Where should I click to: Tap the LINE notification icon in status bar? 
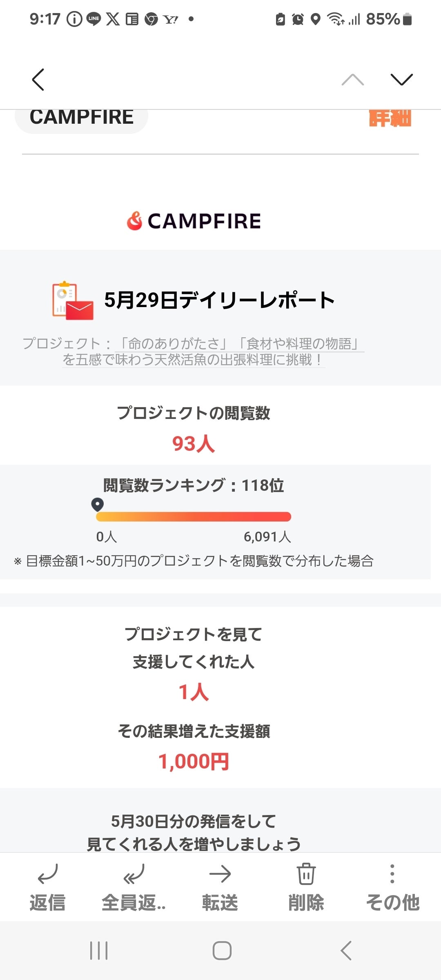tap(94, 19)
